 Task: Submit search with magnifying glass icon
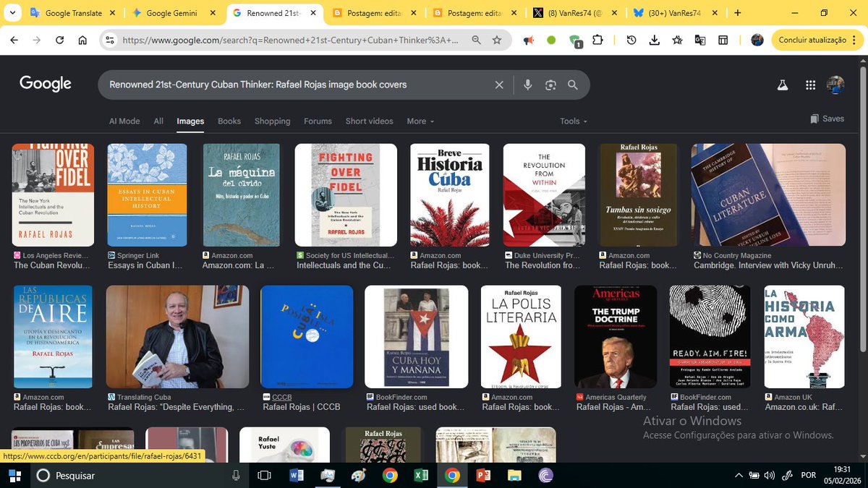click(573, 85)
